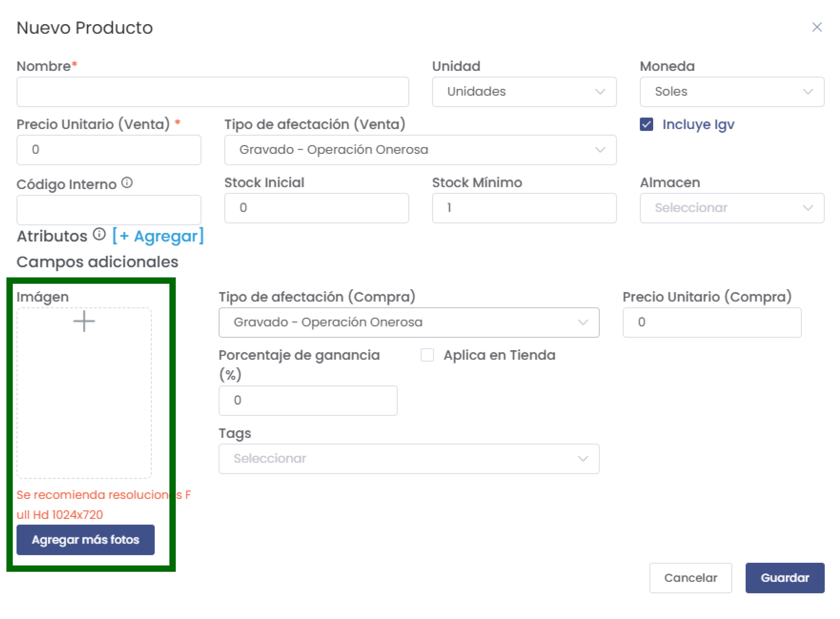Image resolution: width=840 pixels, height=619 pixels.
Task: Close the Nuevo Producto dialog
Action: click(817, 27)
